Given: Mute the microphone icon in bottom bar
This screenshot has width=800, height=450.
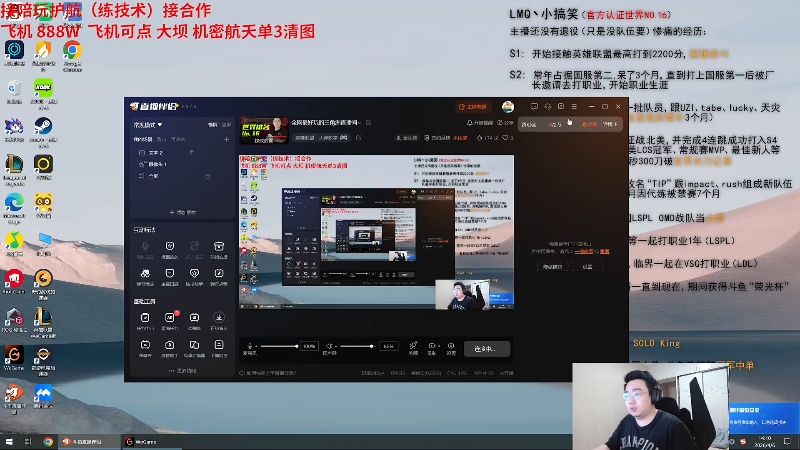Looking at the screenshot, I should coord(249,346).
